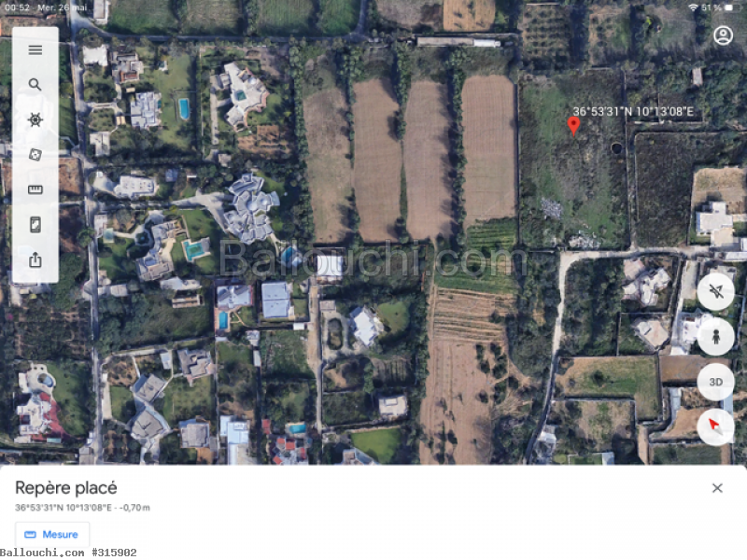This screenshot has height=560, width=747.
Task: Open the account profile icon
Action: pyautogui.click(x=723, y=35)
